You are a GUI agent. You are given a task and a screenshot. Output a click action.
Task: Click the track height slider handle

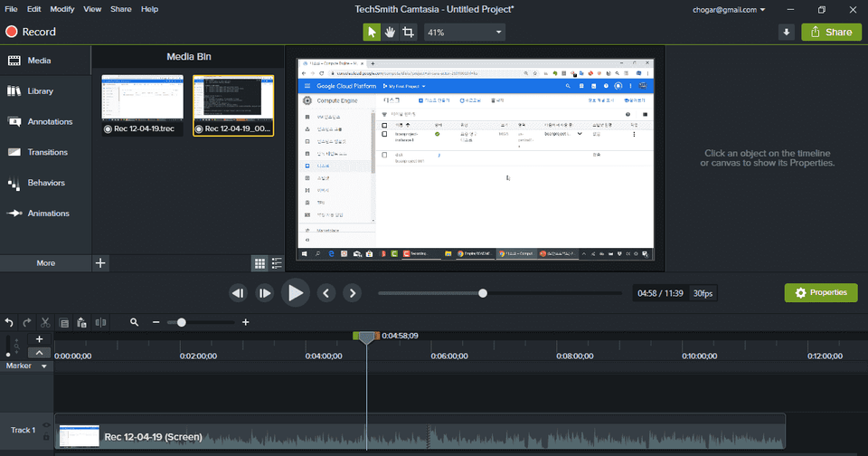point(8,354)
